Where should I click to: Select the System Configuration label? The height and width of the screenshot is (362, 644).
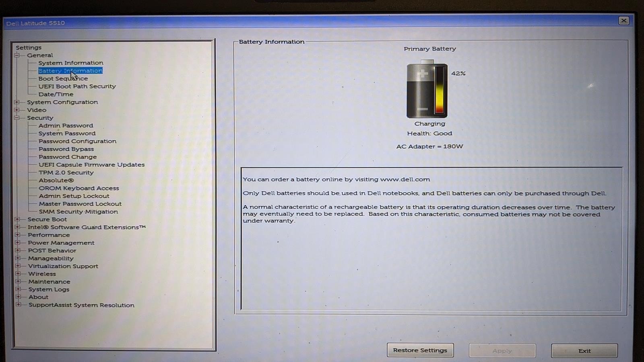click(62, 102)
